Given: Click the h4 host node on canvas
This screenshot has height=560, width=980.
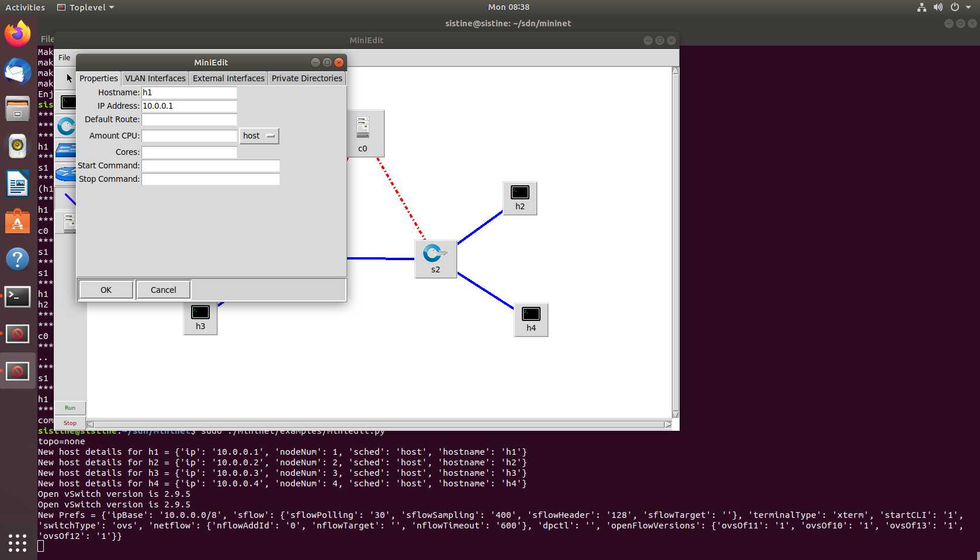Looking at the screenshot, I should 531,320.
